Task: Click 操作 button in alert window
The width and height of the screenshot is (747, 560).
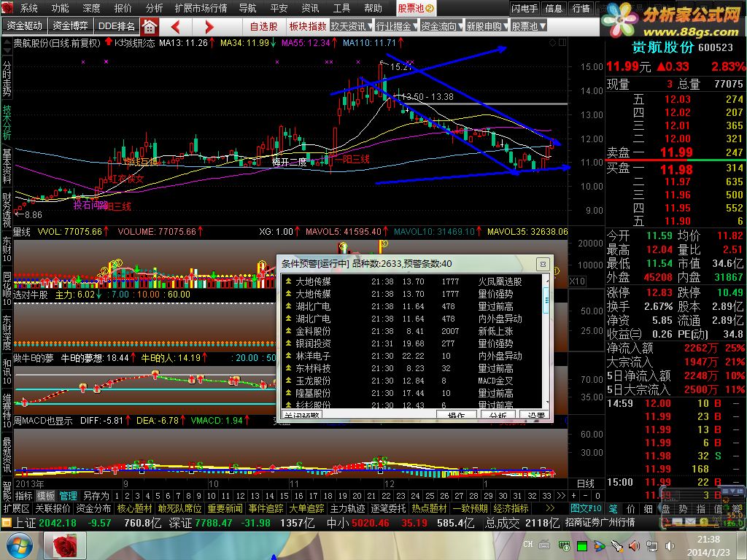Action: point(457,415)
